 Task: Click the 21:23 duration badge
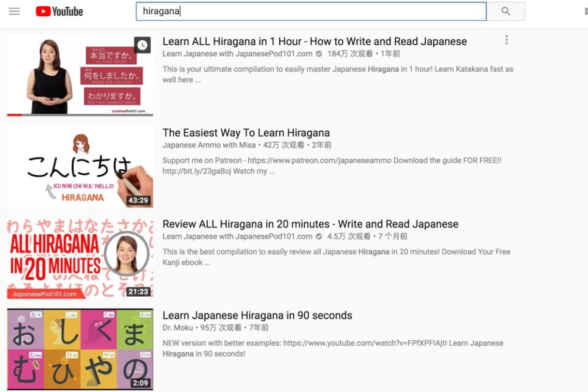click(x=138, y=291)
